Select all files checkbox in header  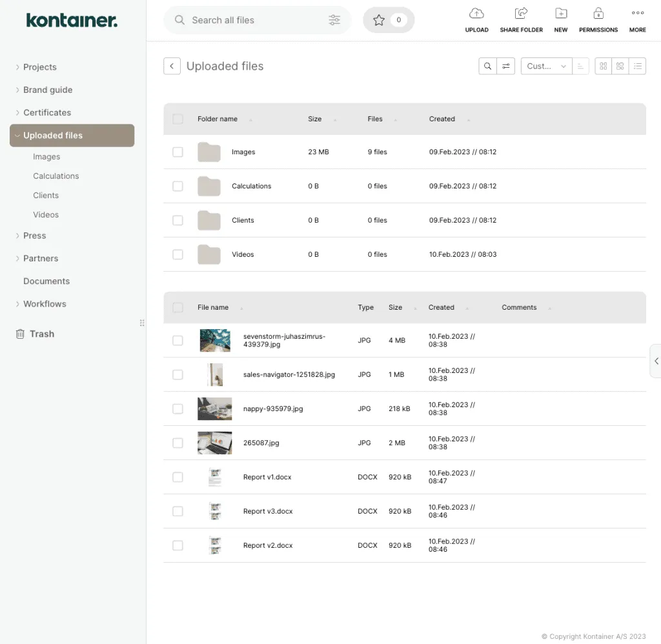(178, 307)
